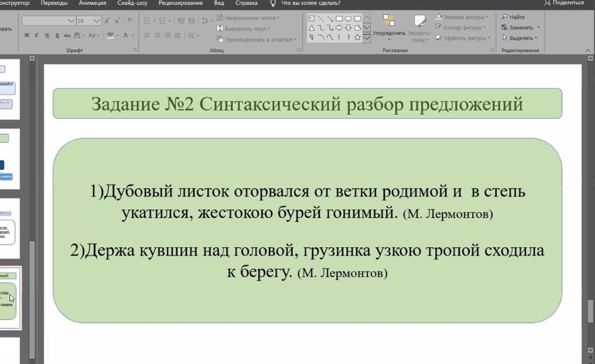Select the oval shape
This screenshot has height=364, width=595.
click(348, 18)
